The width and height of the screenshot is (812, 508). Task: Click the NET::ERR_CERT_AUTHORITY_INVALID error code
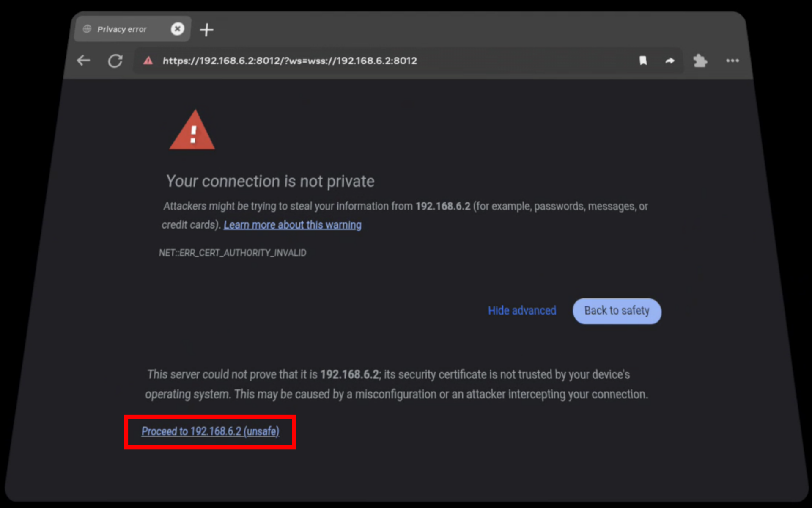tap(233, 253)
